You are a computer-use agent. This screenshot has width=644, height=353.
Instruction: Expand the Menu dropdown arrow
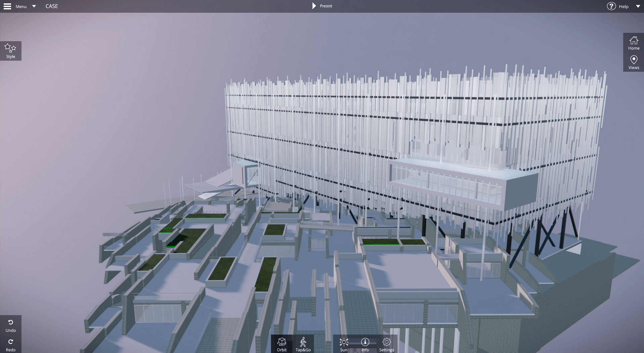[34, 6]
